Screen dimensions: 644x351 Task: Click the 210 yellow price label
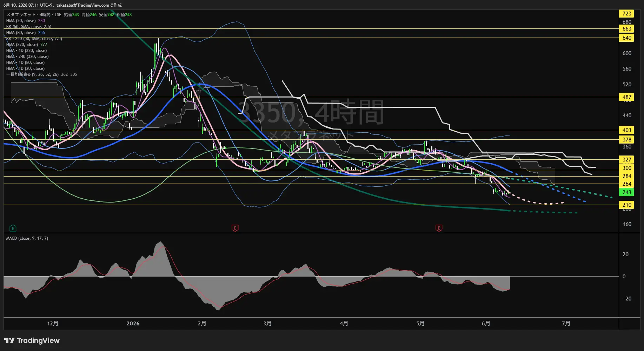tap(626, 205)
